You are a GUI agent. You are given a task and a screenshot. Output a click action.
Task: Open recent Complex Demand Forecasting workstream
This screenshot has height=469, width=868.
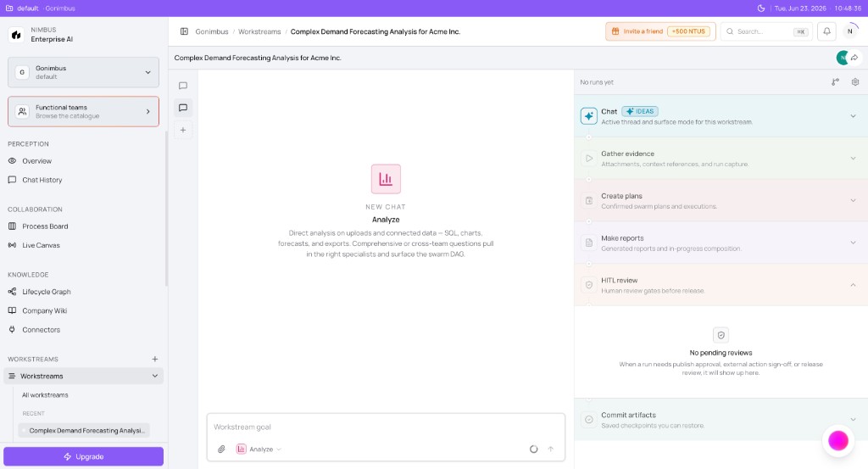tap(84, 430)
